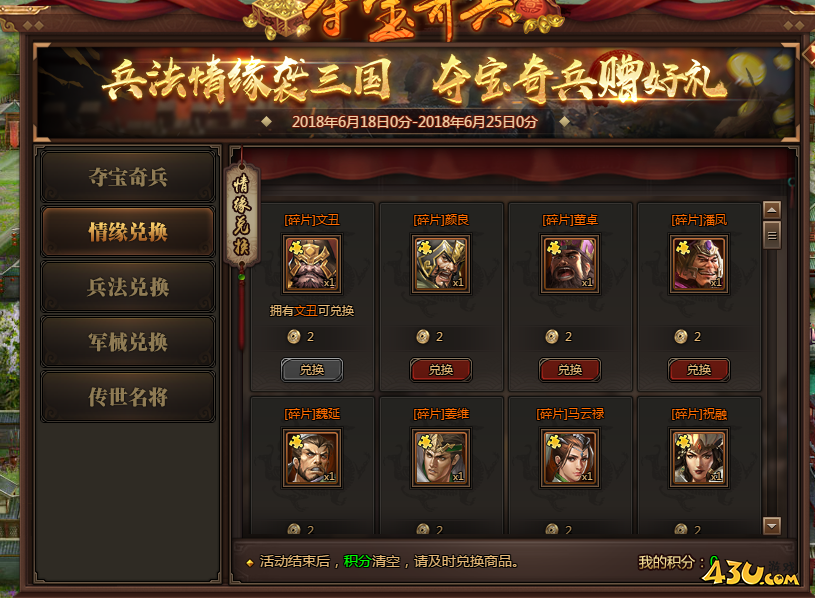Switch to the 传世名将 tab
Viewport: 815px width, 598px height.
point(128,397)
